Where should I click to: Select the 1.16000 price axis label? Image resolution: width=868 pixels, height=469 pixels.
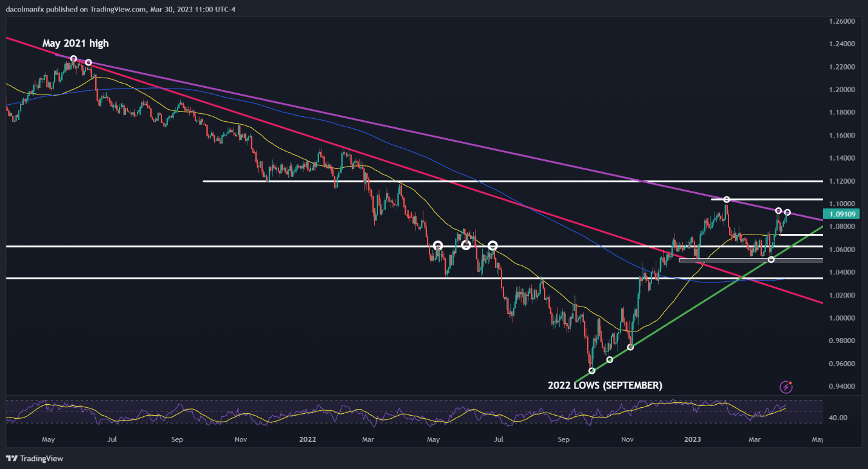pos(841,136)
